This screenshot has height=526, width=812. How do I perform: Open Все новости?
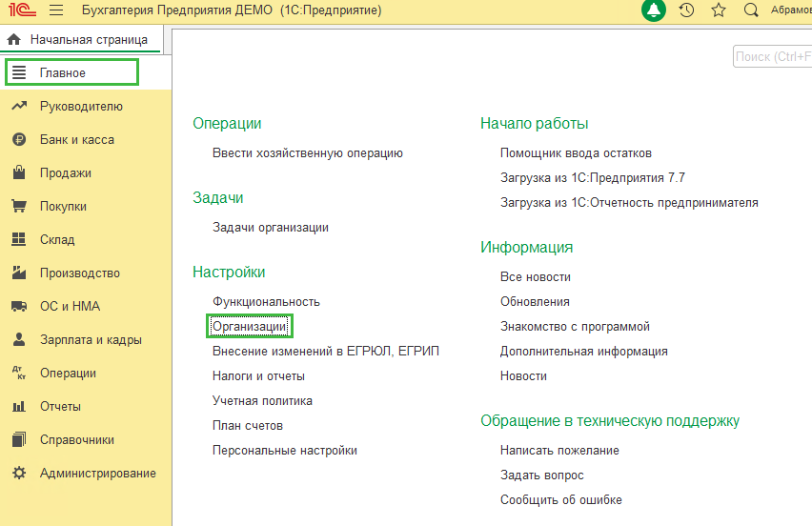pos(536,277)
